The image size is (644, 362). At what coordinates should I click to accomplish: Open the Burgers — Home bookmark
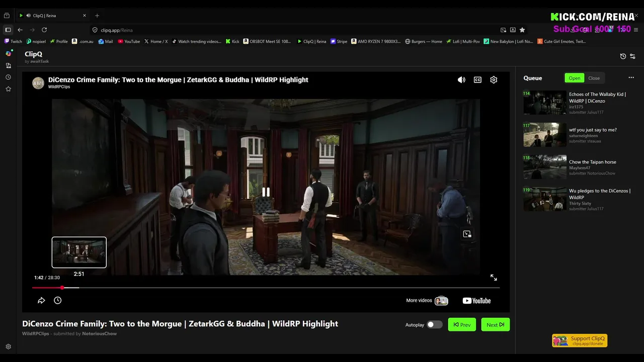point(423,41)
